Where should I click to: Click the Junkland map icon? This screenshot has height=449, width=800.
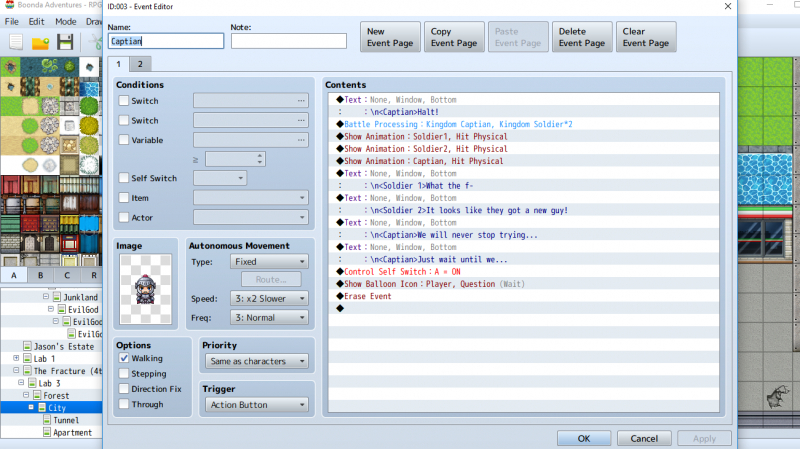pos(57,297)
